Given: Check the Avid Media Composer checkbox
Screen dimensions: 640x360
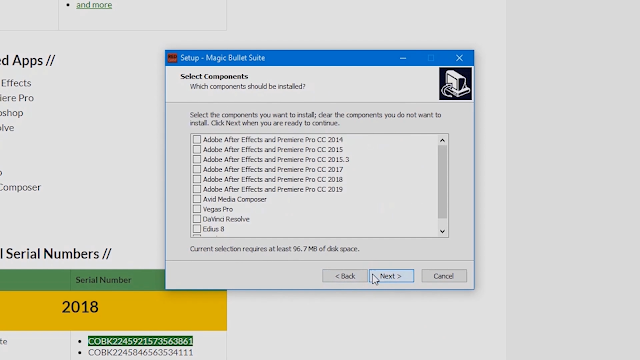Looking at the screenshot, I should coord(197,199).
